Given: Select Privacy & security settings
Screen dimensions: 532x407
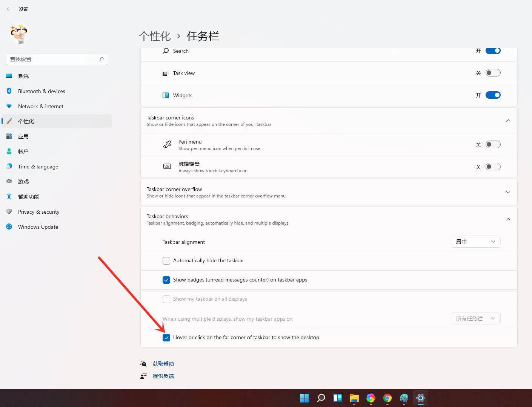Looking at the screenshot, I should (x=39, y=211).
